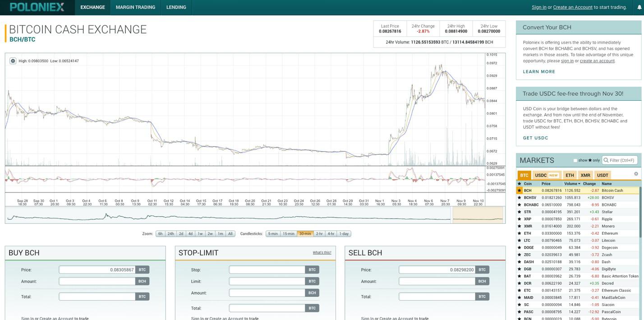Screen dimensions: 644x320
Task: Toggle favorite star for BCHSV row
Action: coord(519,198)
